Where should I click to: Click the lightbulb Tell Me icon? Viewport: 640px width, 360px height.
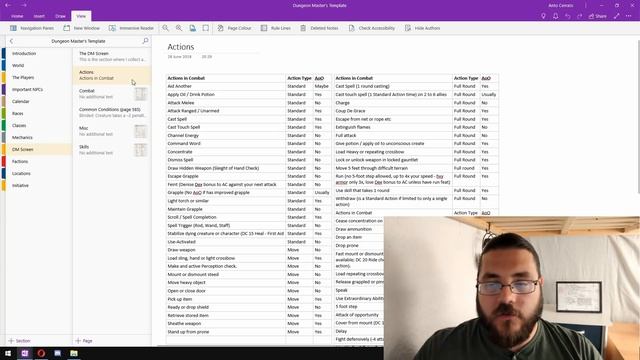coord(543,16)
